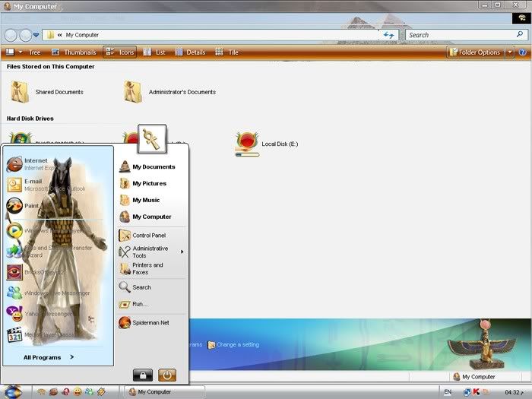Click the address bar refresh arrows
This screenshot has width=532, height=399.
(x=389, y=35)
